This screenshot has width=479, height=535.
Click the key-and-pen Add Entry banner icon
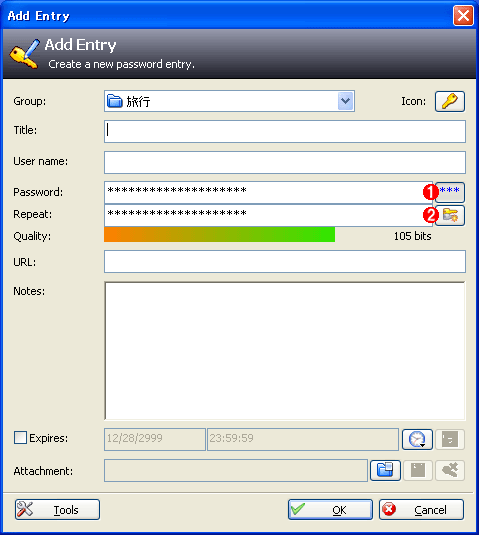click(x=25, y=54)
